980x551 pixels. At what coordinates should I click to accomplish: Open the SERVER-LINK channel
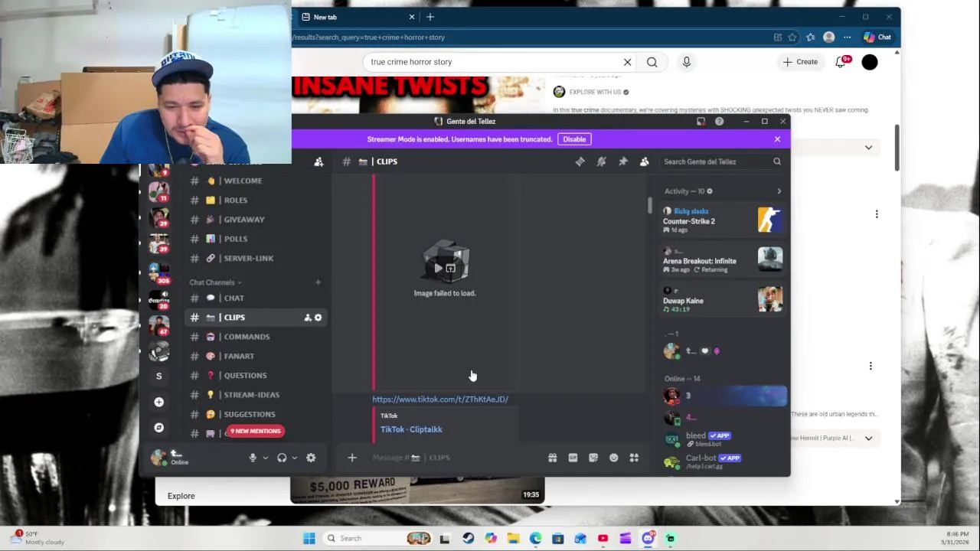pyautogui.click(x=256, y=259)
